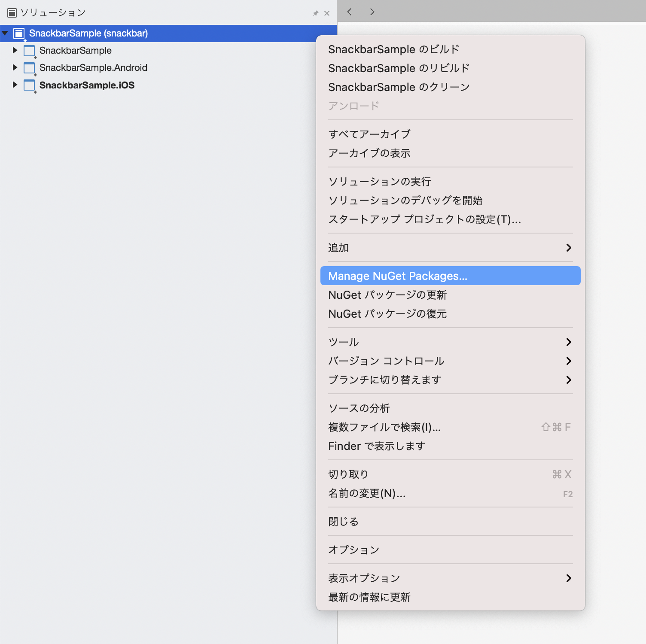Select the SnackbarSample.iOS project label
Screen dimensions: 646x644
[x=87, y=85]
